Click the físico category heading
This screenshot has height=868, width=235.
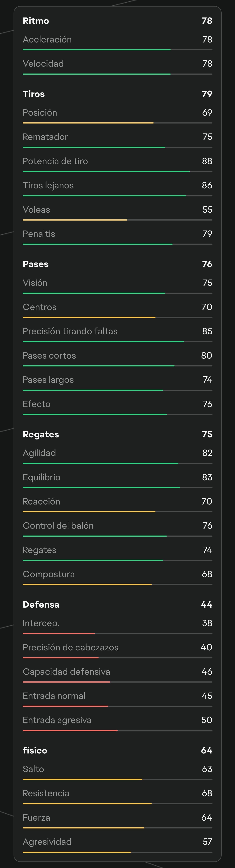(35, 750)
